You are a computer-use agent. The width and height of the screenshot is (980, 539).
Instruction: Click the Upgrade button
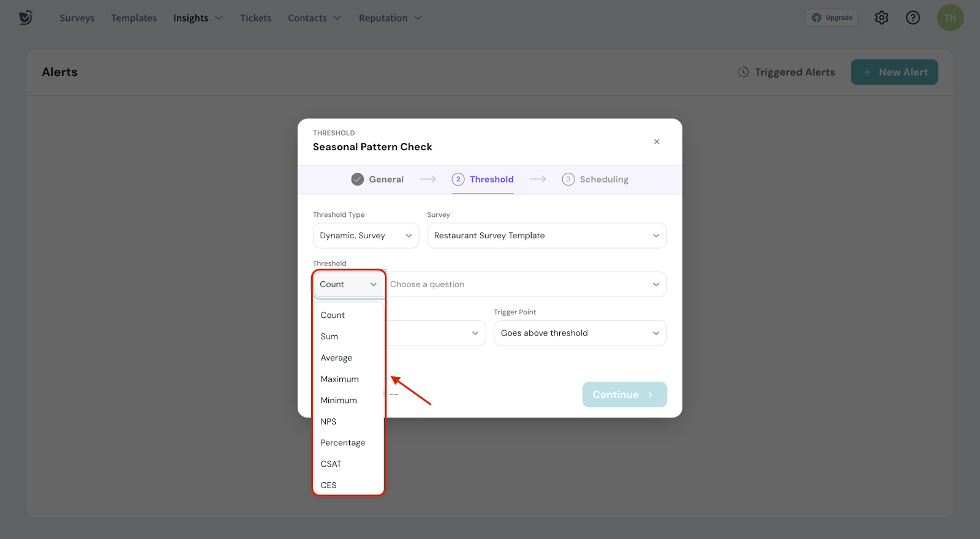tap(831, 18)
